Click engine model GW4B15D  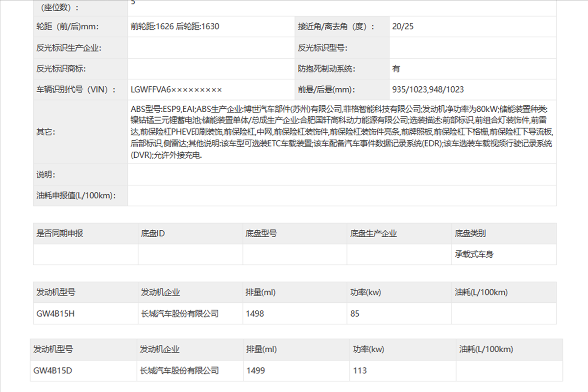53,370
